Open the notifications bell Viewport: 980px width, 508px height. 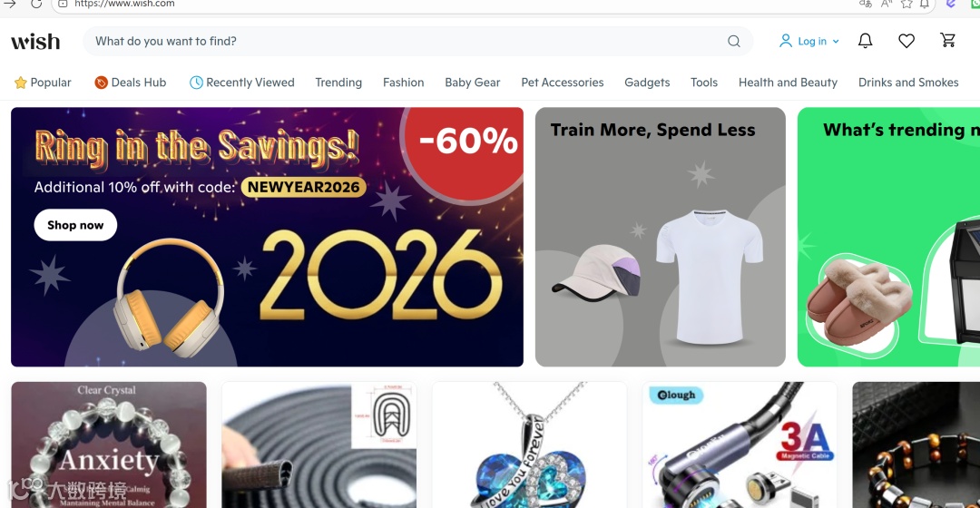tap(865, 41)
